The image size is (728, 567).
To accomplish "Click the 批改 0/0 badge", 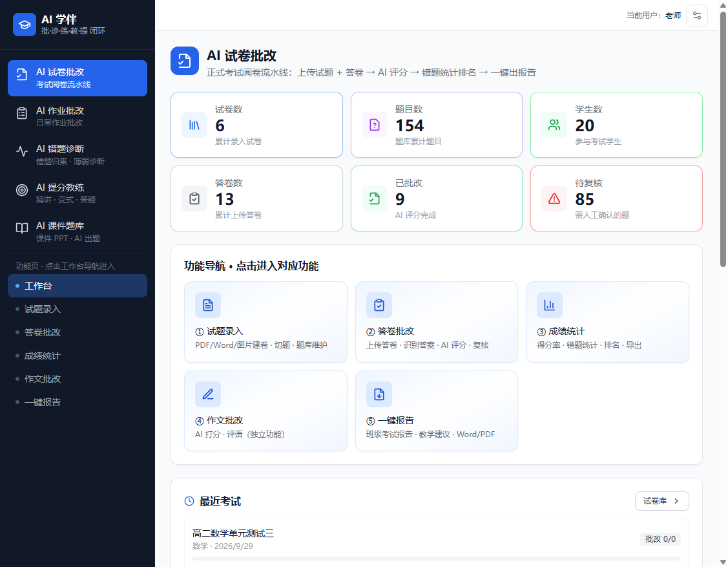I will point(660,539).
